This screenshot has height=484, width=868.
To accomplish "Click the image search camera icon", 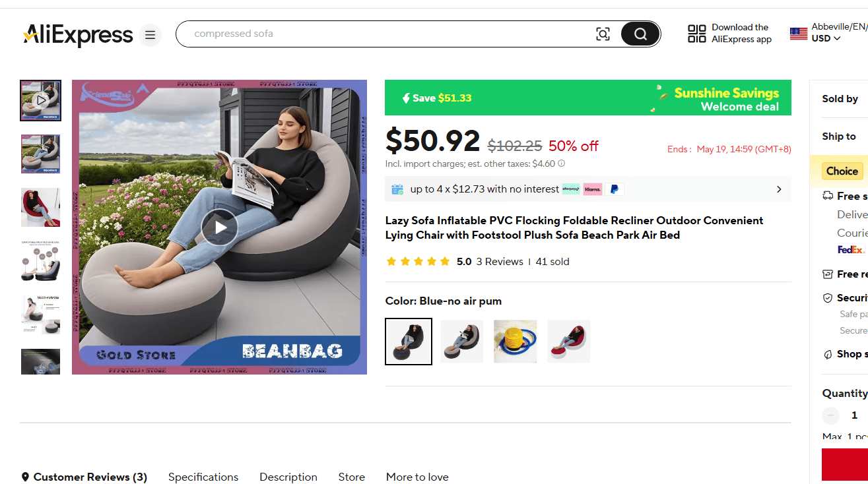I will click(603, 34).
